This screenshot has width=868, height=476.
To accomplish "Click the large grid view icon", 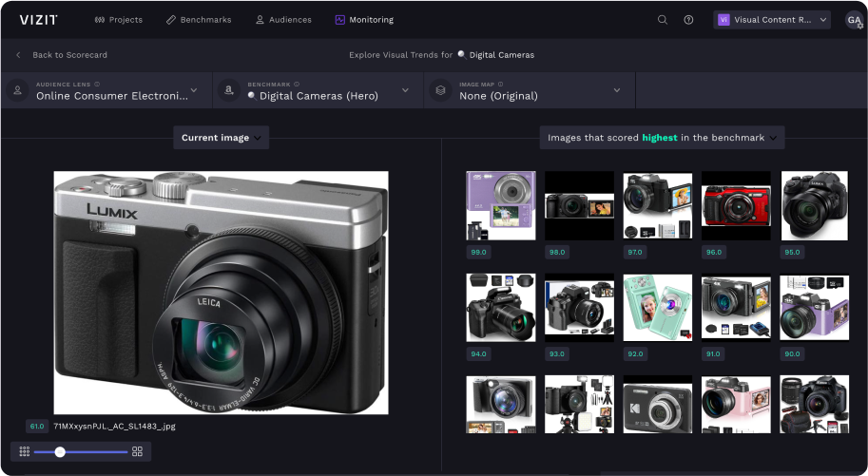I will coord(138,451).
